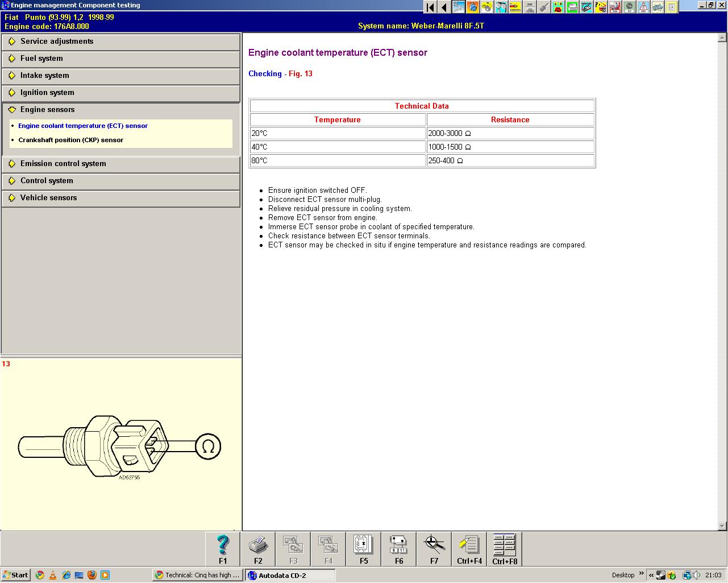Screen dimensions: 728x583
Task: Click the 80°C temperature cell
Action: click(x=338, y=160)
